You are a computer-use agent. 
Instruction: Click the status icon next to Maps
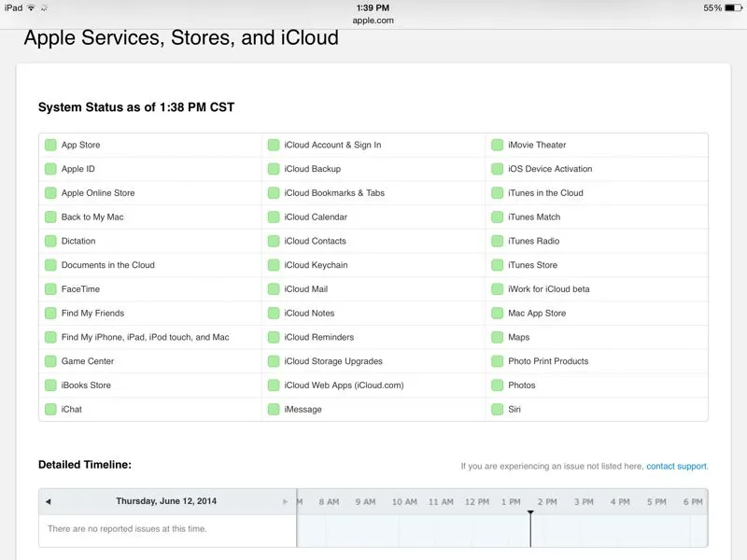coord(498,337)
